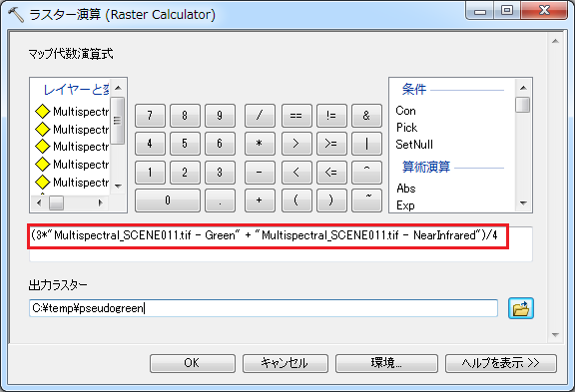Insert the not-equal (!=) operator
575x392 pixels.
point(331,116)
